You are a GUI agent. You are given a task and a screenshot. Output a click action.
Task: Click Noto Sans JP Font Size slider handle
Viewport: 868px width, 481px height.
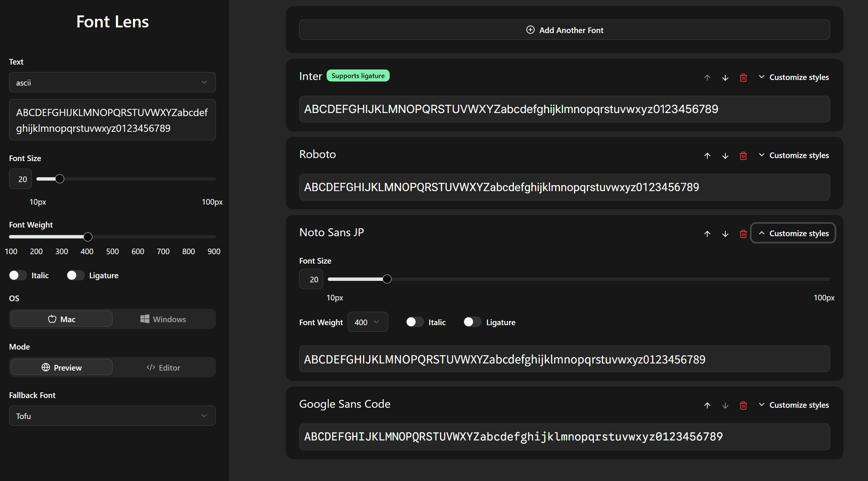(x=387, y=279)
